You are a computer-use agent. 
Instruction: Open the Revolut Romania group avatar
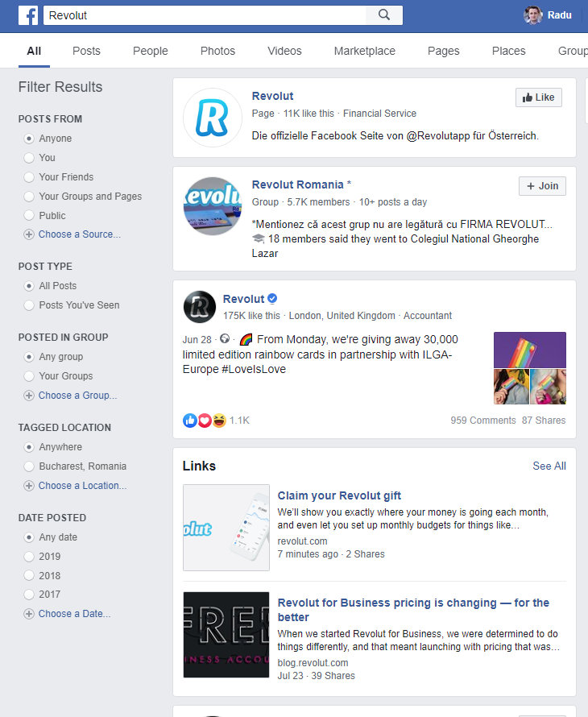[213, 206]
